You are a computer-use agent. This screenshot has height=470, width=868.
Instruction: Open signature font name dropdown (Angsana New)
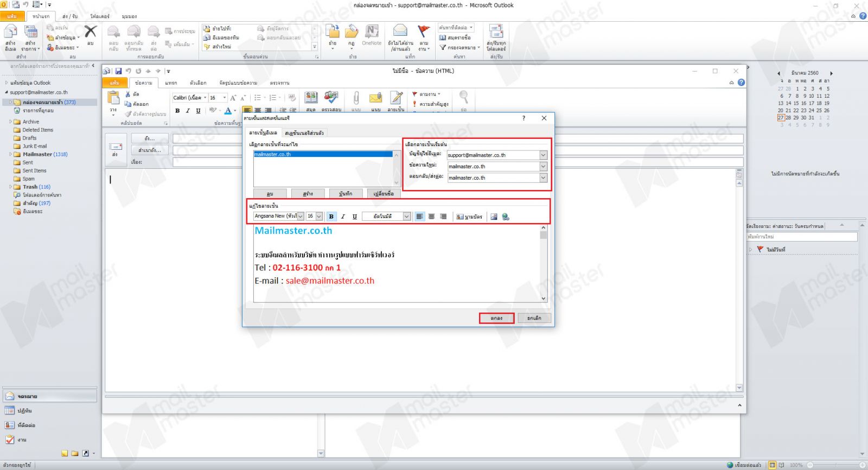[x=301, y=216]
